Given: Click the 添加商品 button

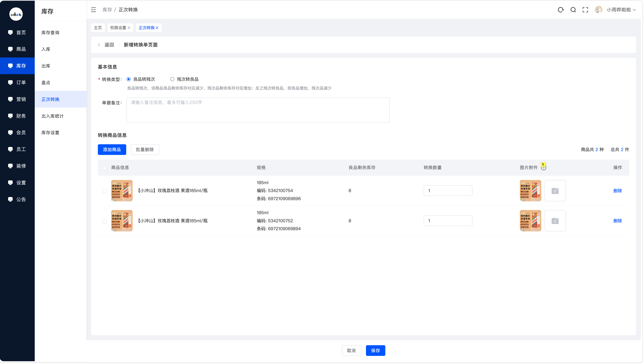Looking at the screenshot, I should (112, 149).
